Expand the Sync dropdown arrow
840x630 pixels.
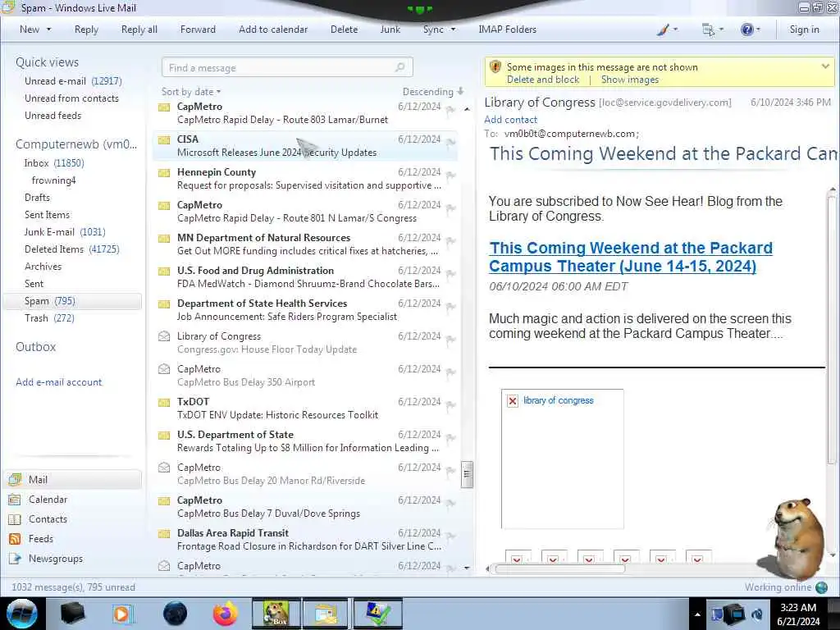453,30
